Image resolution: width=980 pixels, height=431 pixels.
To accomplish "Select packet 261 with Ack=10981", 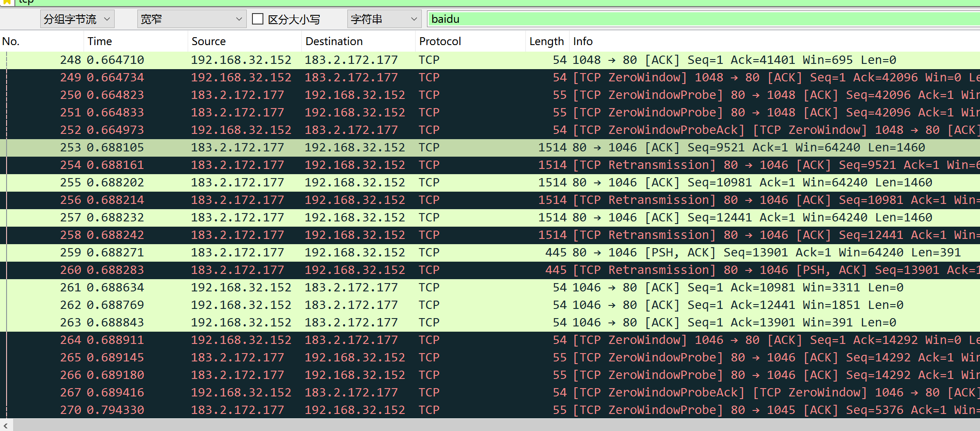I will (x=490, y=287).
